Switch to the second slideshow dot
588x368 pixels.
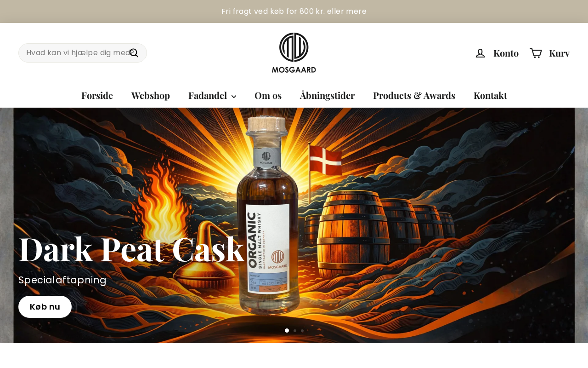point(295,330)
